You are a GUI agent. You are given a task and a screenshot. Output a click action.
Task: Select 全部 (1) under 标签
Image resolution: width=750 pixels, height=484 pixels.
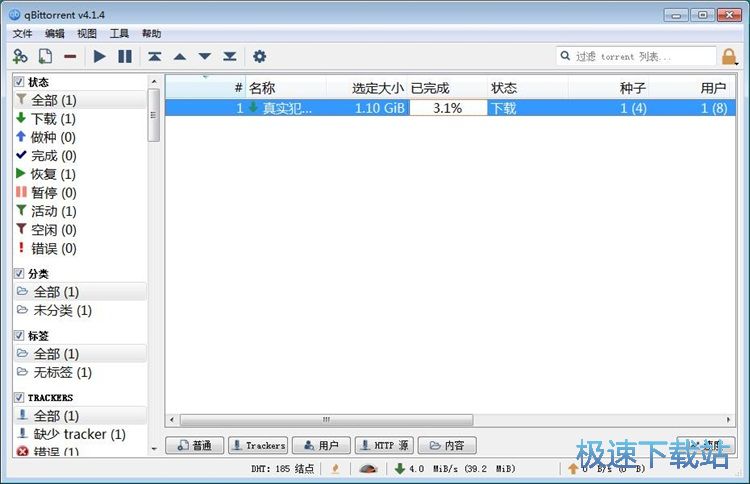(x=80, y=354)
